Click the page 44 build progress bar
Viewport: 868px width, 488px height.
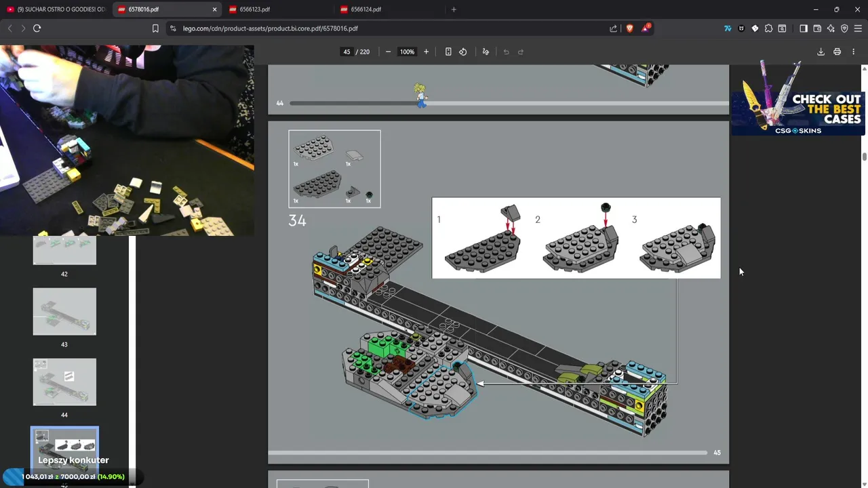pos(509,103)
